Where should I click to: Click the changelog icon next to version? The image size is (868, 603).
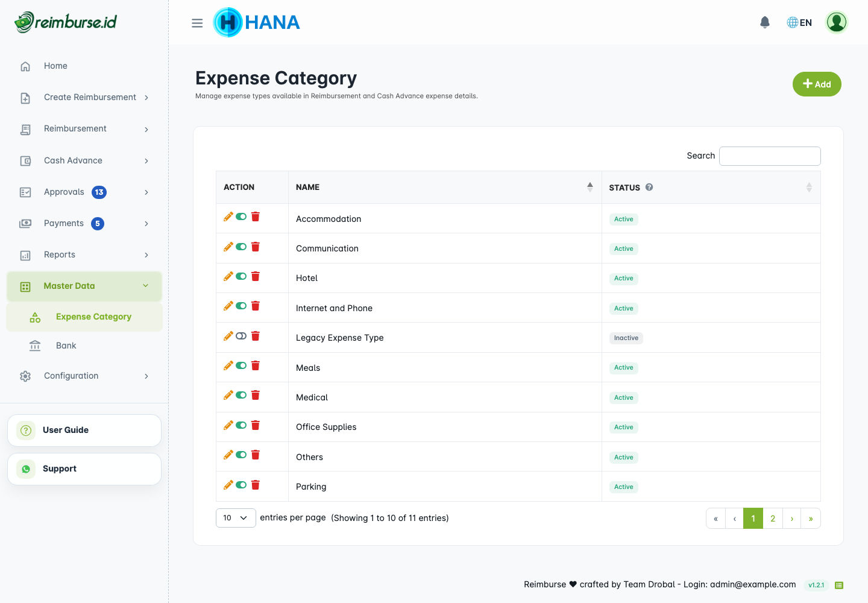[839, 585]
